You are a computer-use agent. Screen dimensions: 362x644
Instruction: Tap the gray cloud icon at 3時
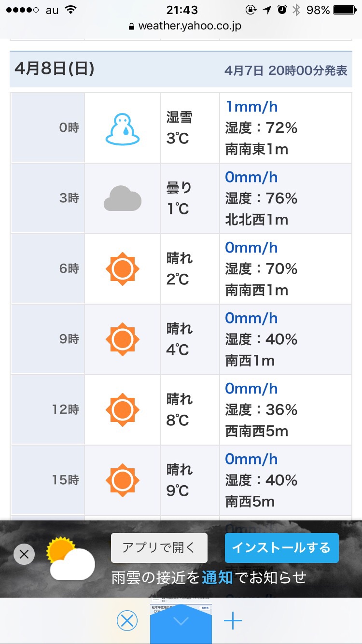coord(123,199)
